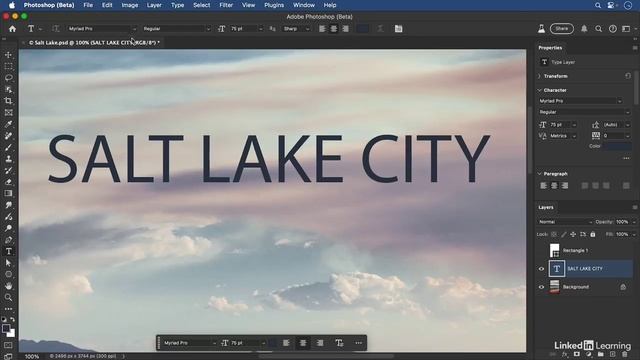Select the Frame tool
Viewport: 640px width, 360px height.
(8, 112)
